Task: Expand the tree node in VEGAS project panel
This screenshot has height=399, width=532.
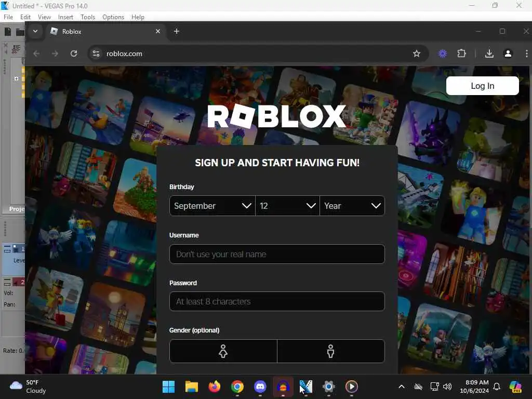Action: 16,78
